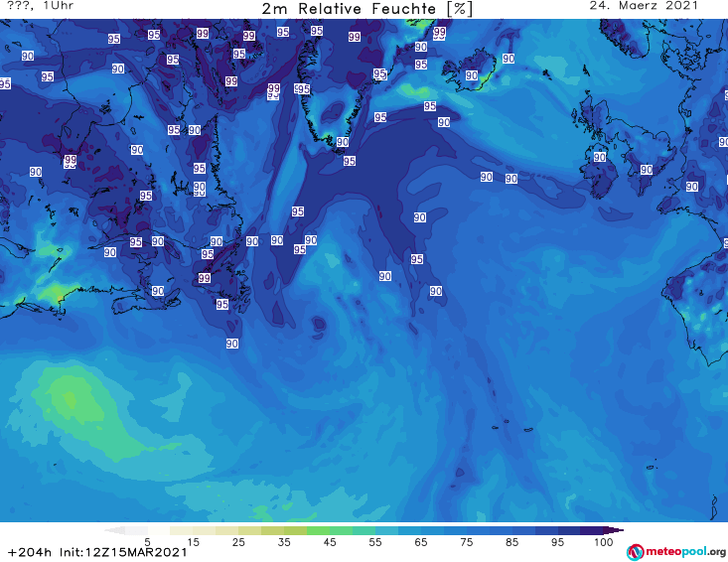728x562 pixels.
Task: Click legend value '95' below color bar
Action: 557,542
